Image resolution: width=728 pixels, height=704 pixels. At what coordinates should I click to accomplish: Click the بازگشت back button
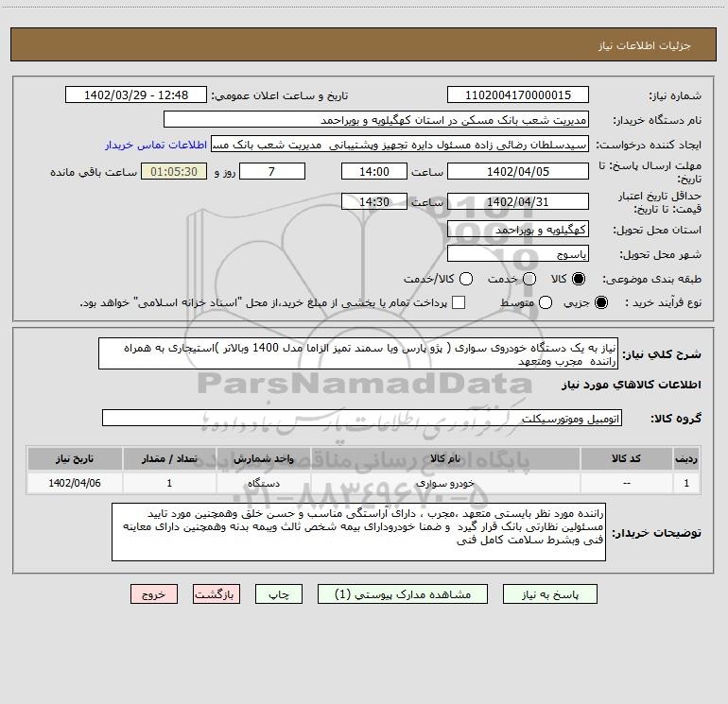217,594
